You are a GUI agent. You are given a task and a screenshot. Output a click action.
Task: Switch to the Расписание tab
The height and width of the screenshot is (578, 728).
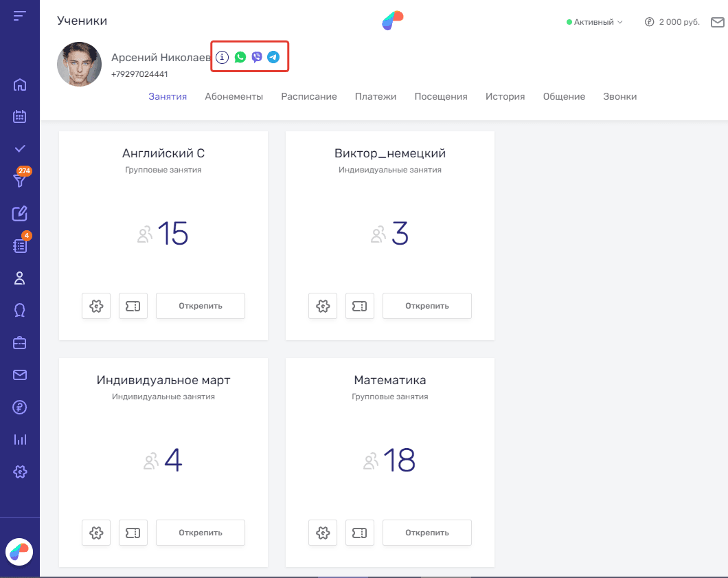(x=308, y=96)
